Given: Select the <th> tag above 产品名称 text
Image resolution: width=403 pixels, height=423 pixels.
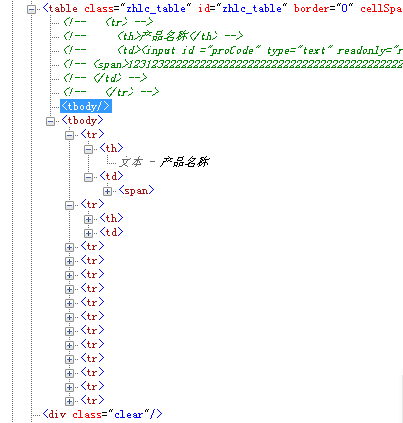Looking at the screenshot, I should coord(111,148).
